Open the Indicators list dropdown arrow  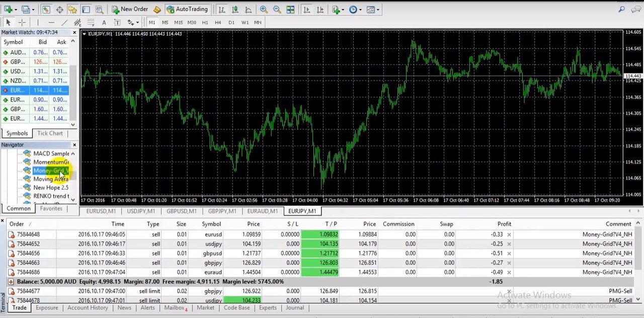[343, 10]
